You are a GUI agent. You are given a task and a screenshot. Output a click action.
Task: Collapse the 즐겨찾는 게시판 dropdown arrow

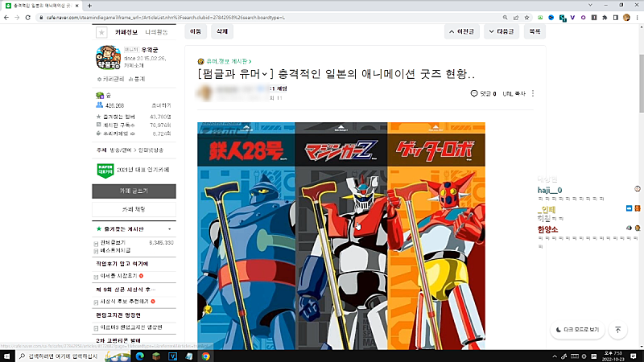170,229
